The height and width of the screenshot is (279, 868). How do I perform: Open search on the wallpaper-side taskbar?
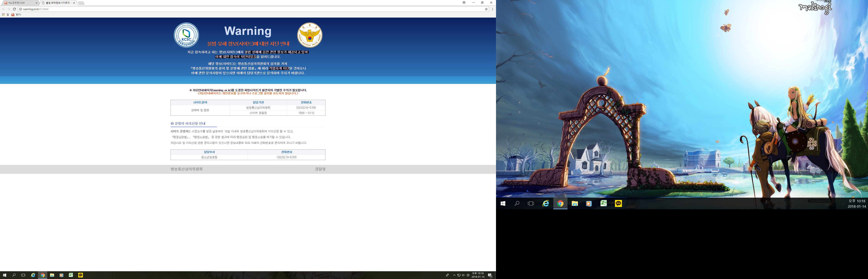(x=517, y=203)
